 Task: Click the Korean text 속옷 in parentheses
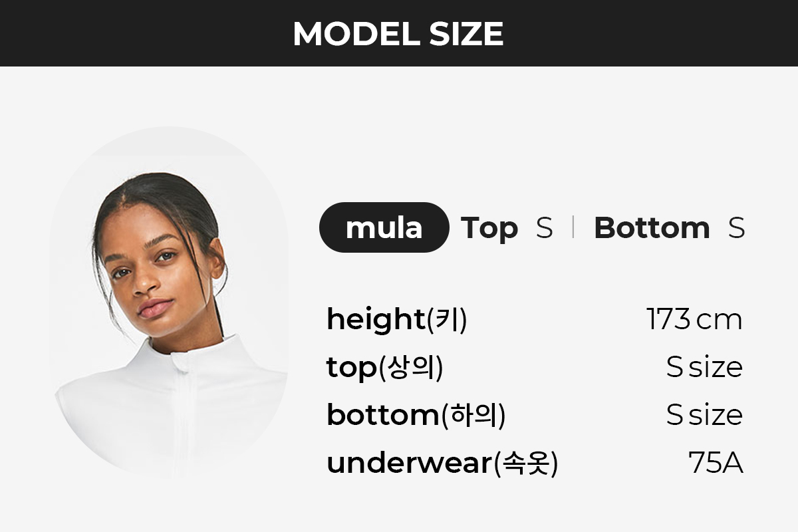click(525, 464)
